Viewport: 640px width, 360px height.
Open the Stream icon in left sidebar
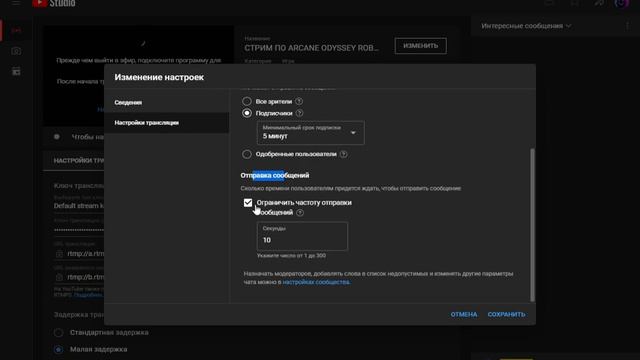16,31
